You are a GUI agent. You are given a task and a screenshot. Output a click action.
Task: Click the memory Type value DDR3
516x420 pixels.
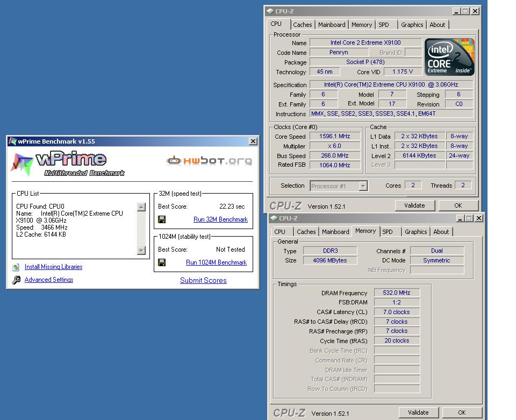pyautogui.click(x=330, y=251)
